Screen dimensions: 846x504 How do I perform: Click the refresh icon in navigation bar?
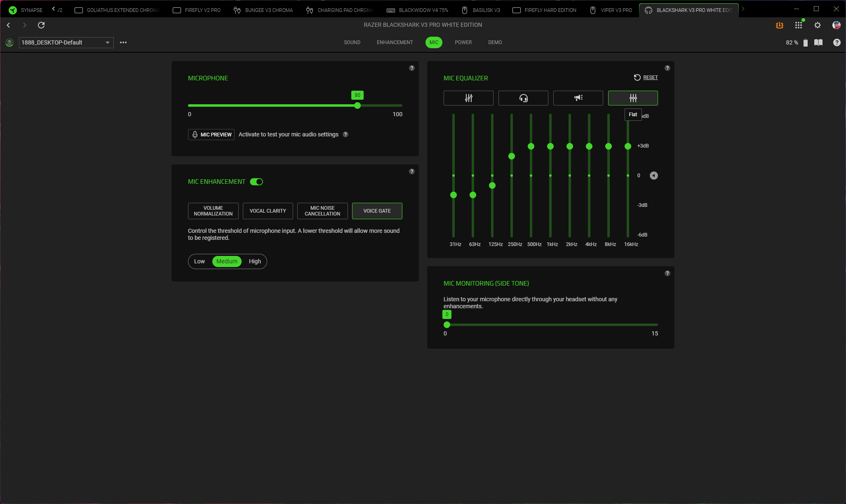[41, 25]
